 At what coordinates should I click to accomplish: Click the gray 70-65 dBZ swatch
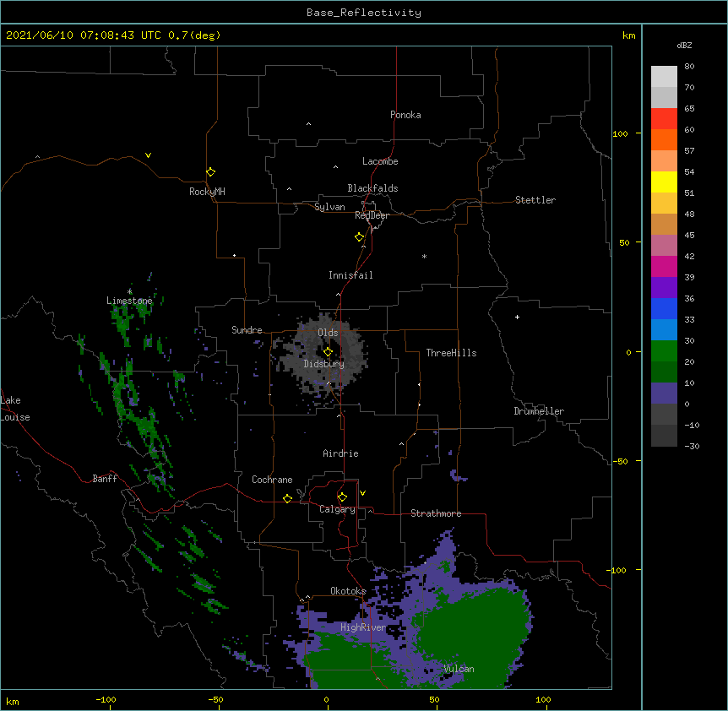664,97
